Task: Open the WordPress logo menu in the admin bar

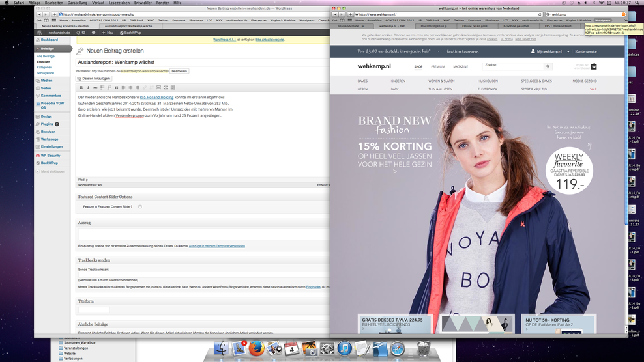Action: click(x=40, y=33)
